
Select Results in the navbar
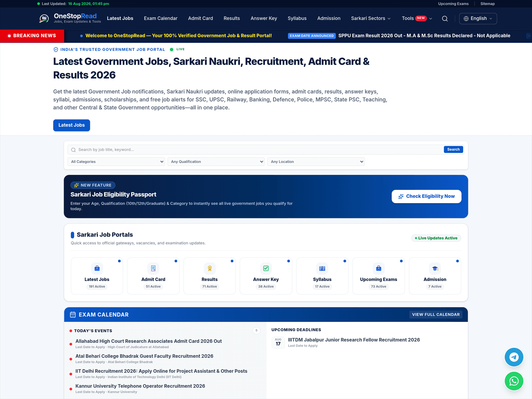coord(232,19)
